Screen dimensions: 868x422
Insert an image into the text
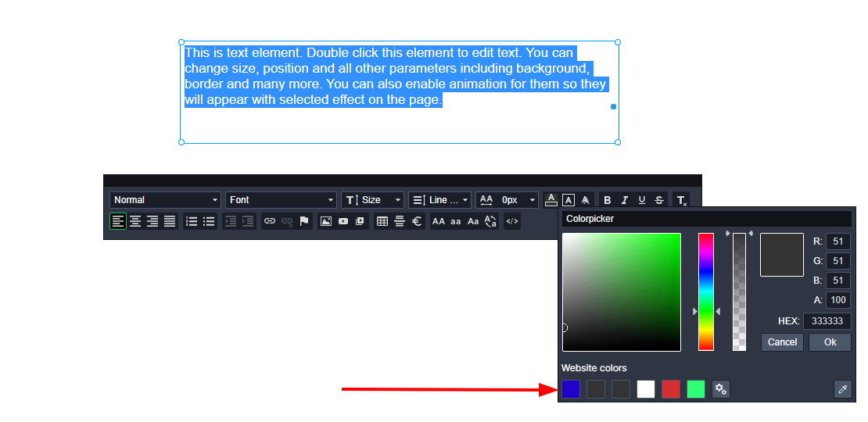326,221
